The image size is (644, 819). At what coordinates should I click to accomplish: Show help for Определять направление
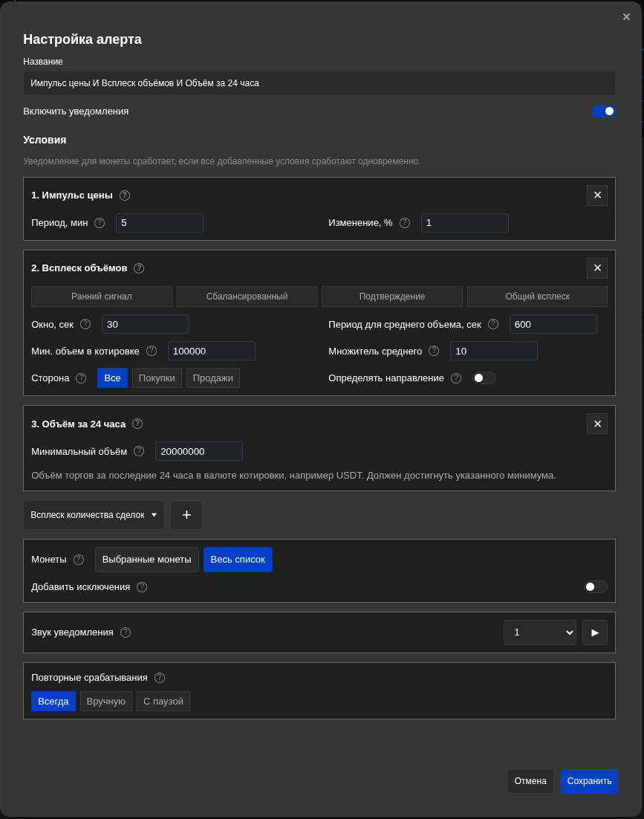point(456,378)
